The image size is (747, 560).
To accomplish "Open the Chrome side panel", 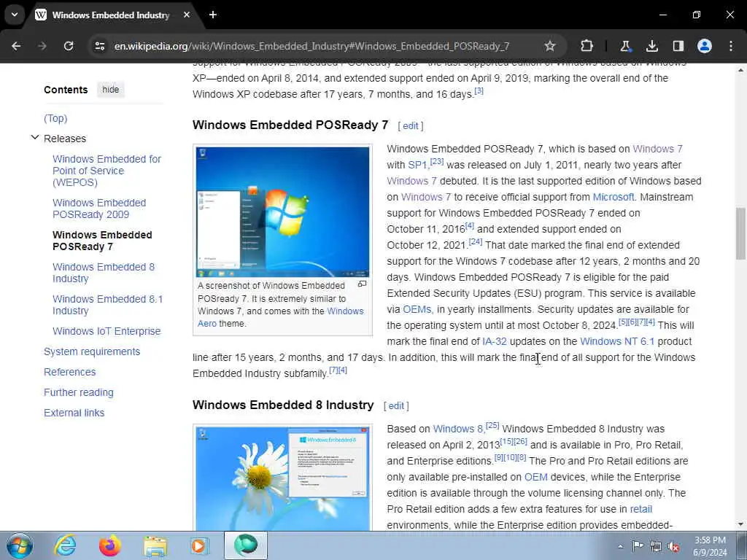I will (x=678, y=46).
